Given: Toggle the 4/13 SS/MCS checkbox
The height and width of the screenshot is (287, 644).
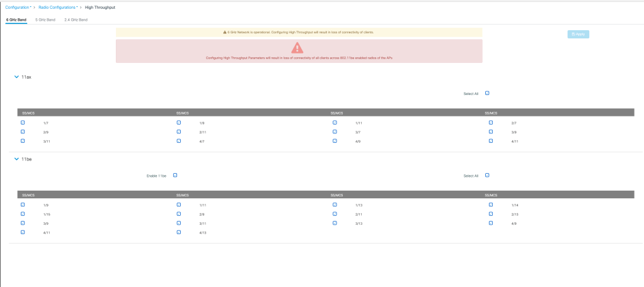Looking at the screenshot, I should click(x=179, y=232).
